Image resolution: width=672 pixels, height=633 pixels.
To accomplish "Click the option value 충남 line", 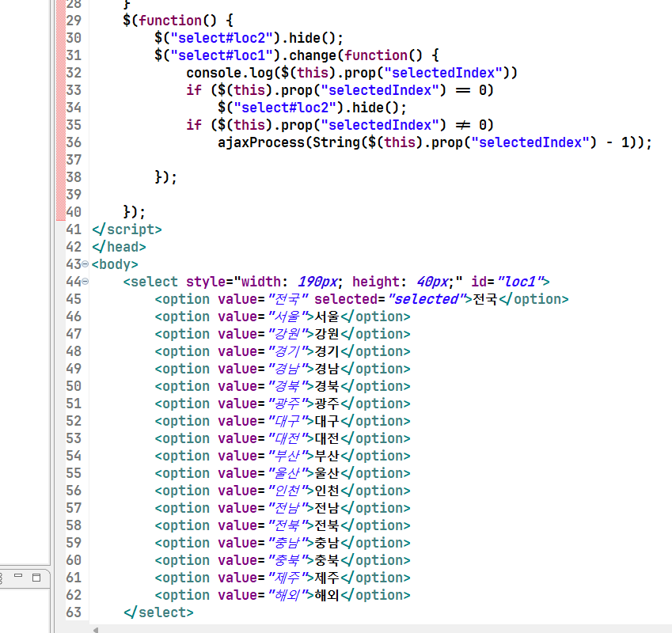I will 283,543.
